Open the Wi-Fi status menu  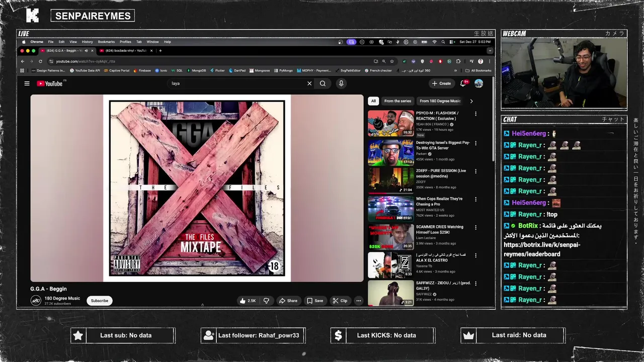pyautogui.click(x=434, y=42)
